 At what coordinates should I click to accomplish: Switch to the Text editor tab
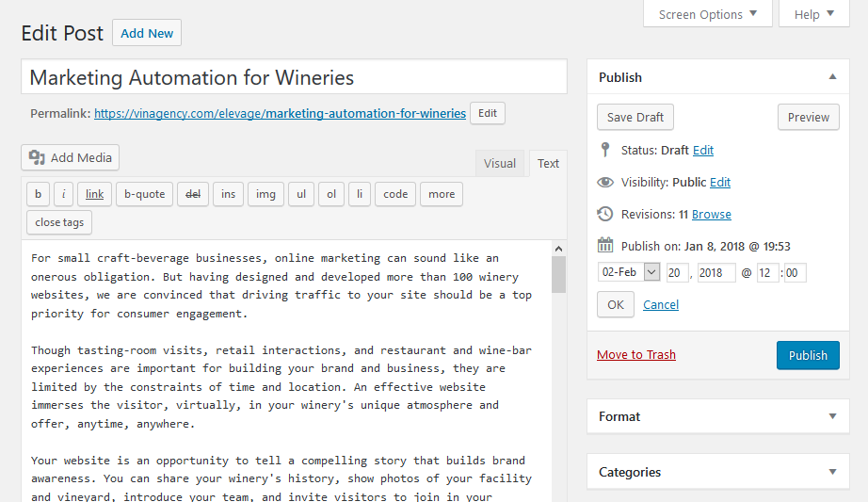548,164
